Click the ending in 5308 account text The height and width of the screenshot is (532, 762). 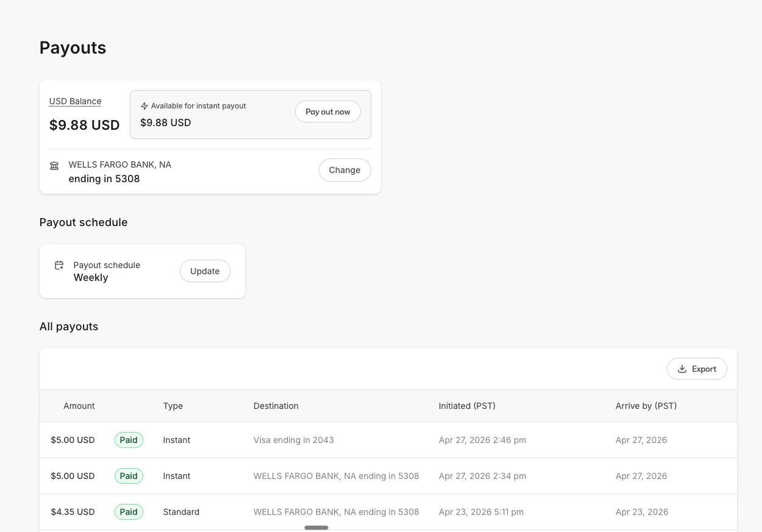pos(104,179)
